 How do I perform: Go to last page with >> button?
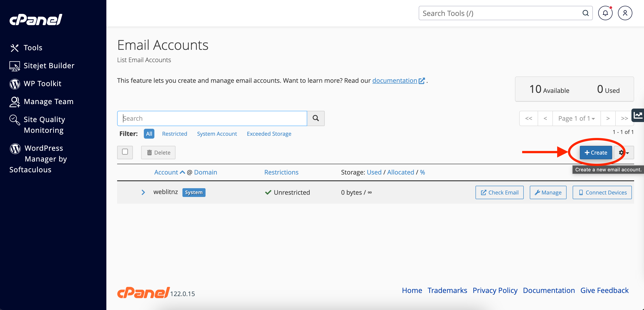pos(624,118)
